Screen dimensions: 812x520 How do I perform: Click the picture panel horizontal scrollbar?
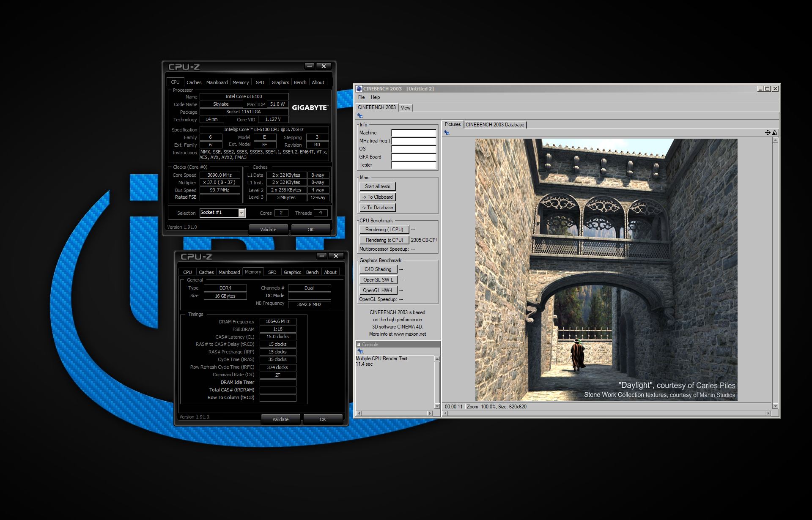607,413
